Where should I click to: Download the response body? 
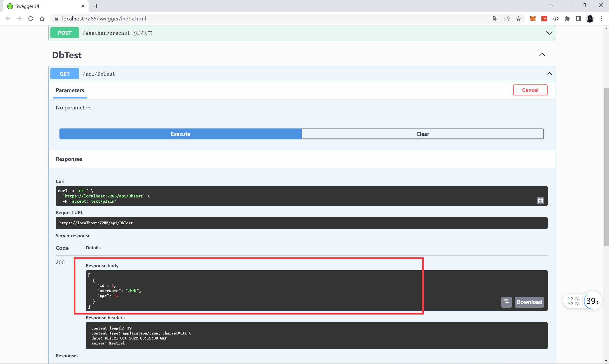pyautogui.click(x=529, y=302)
